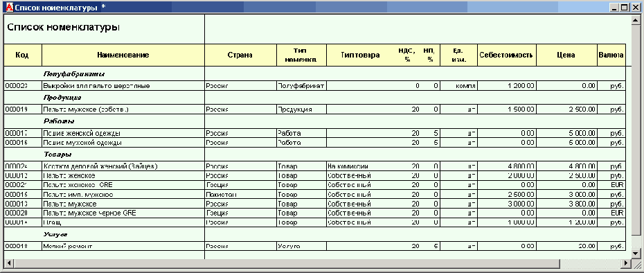Image resolution: width=644 pixels, height=273 pixels.
Task: Select Греция in the Пальто женское GRE row
Action: pyautogui.click(x=240, y=185)
